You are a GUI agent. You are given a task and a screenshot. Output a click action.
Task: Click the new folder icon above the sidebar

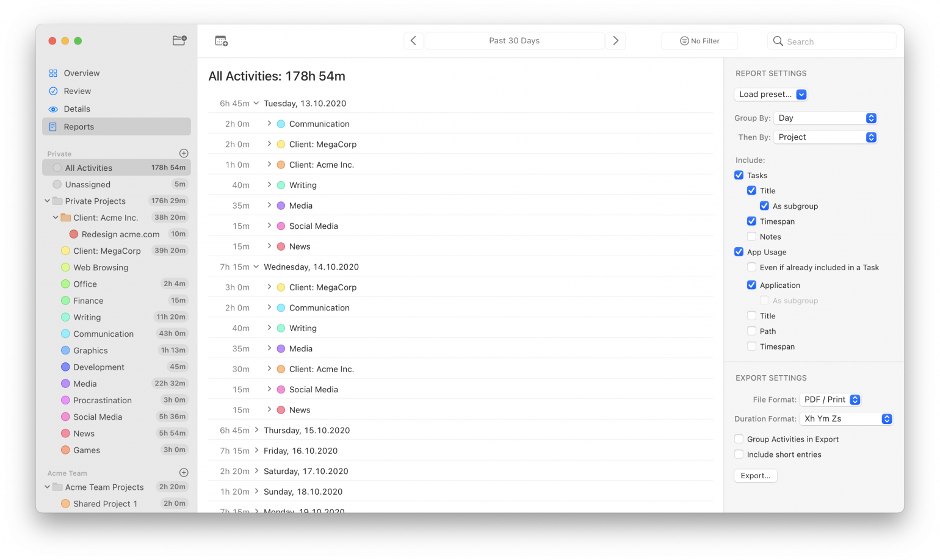[179, 40]
